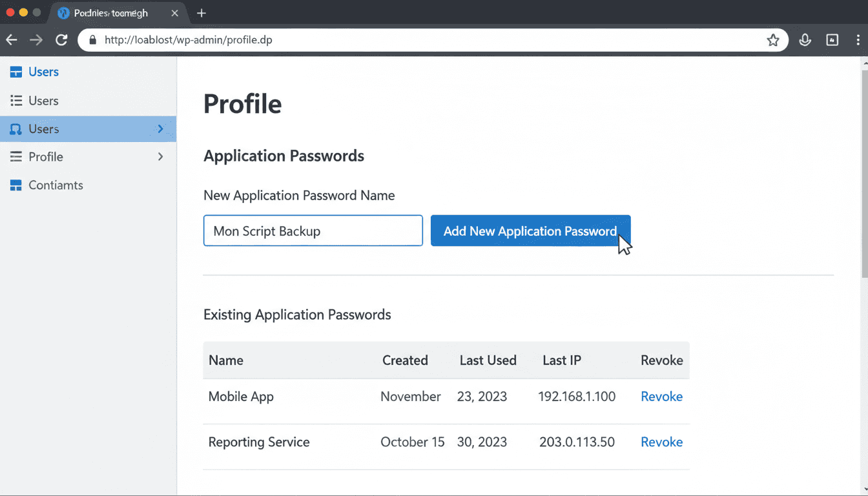The width and height of the screenshot is (868, 496).
Task: Revoke the Reporting Service password
Action: 661,442
